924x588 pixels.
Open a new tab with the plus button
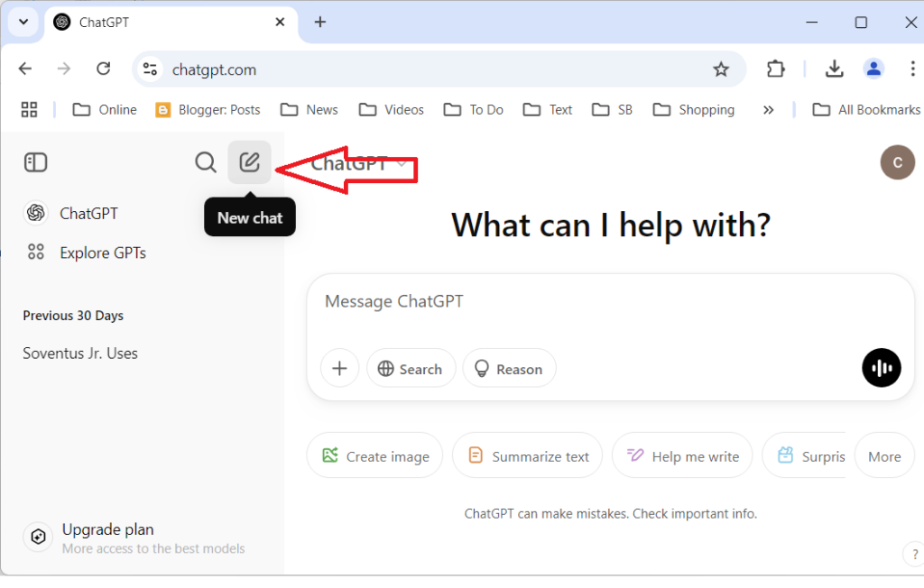pyautogui.click(x=320, y=22)
